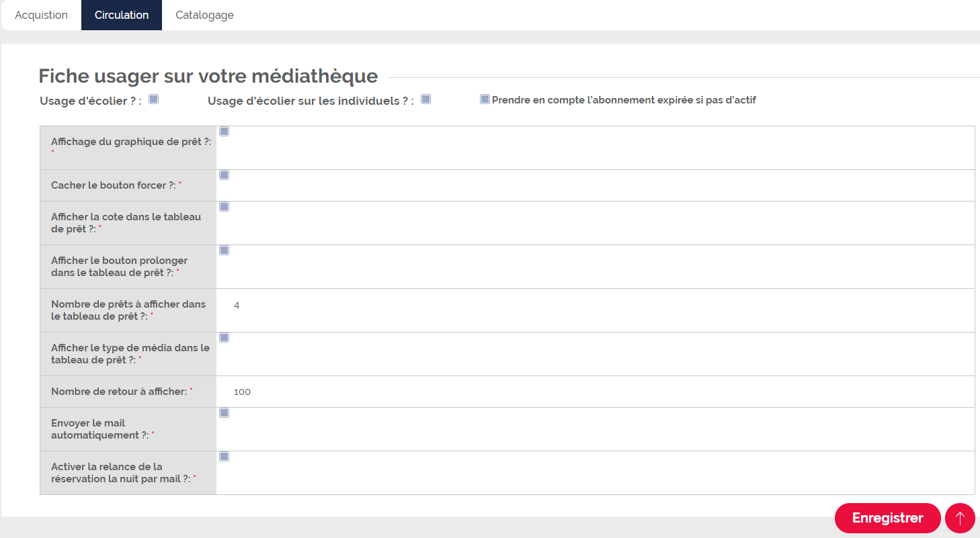Enable Usage d'écolier sur les individuels
Screen dimensions: 980x538
pyautogui.click(x=425, y=99)
